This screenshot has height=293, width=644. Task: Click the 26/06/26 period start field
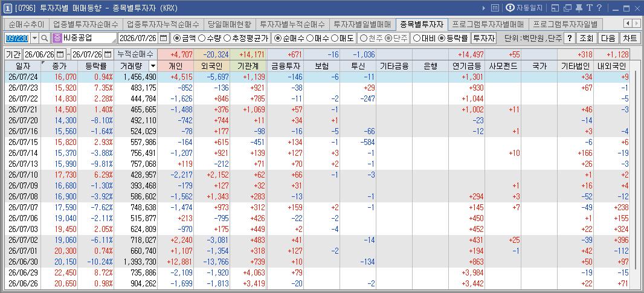[x=39, y=54]
